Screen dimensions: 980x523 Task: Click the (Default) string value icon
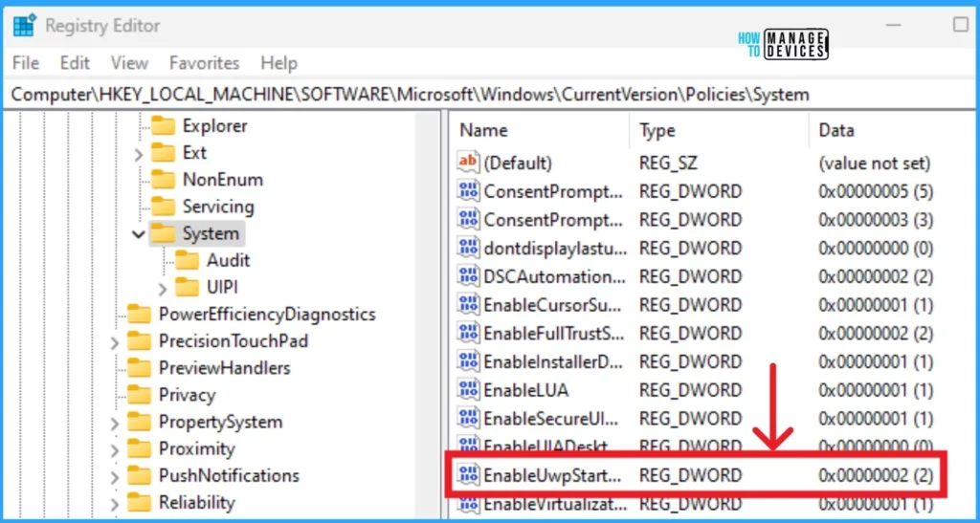pos(468,163)
